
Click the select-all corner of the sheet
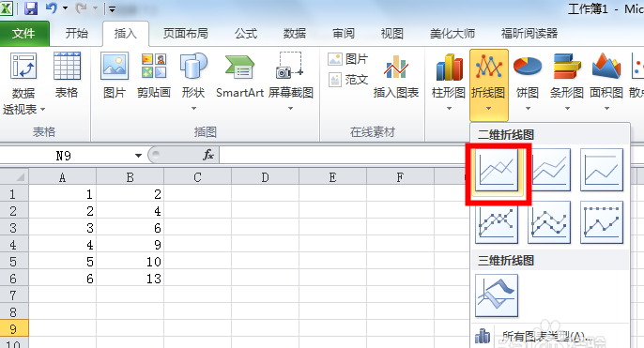point(14,177)
